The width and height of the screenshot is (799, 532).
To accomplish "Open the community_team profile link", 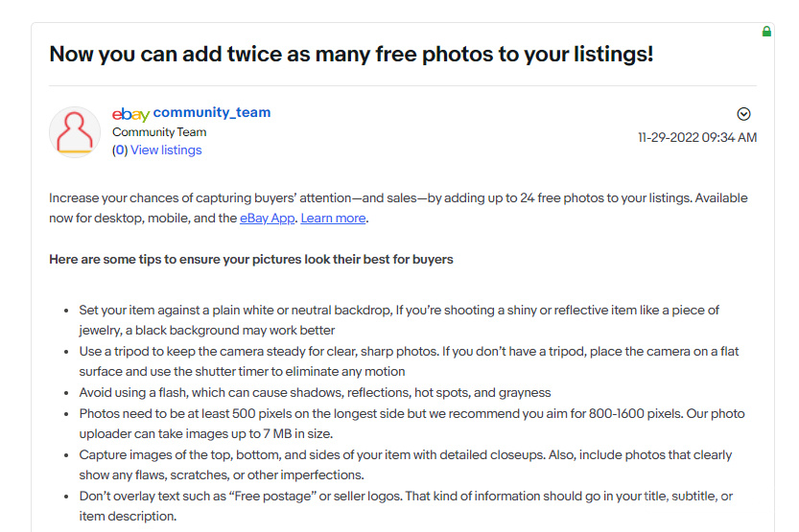I will [211, 113].
